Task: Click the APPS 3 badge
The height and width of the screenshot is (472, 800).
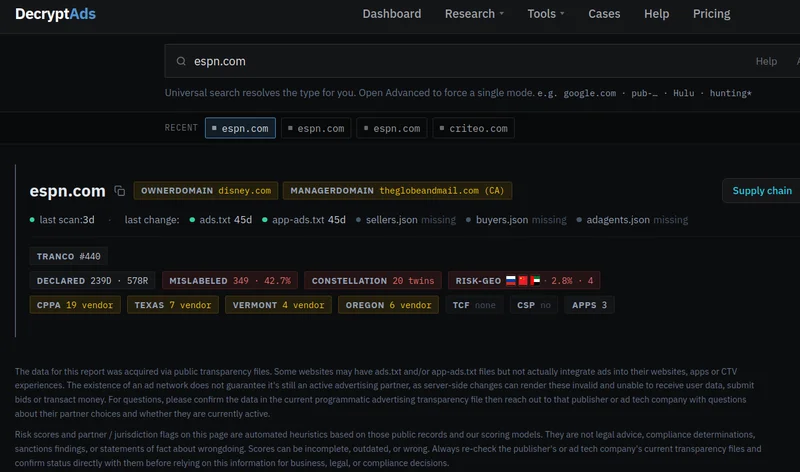Action: (x=589, y=305)
